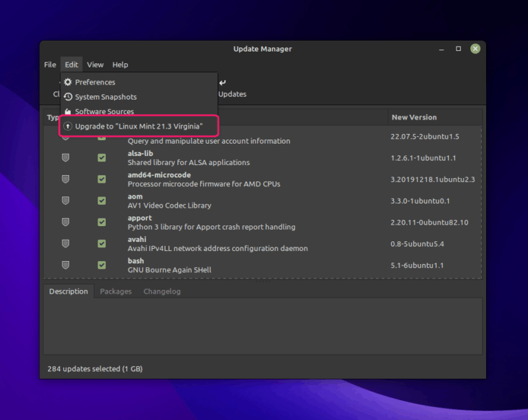Open the File menu
528x420 pixels.
click(x=49, y=65)
